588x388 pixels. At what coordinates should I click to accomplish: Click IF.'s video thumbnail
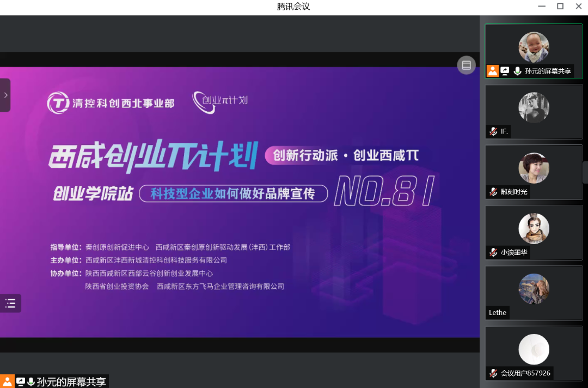(534, 107)
